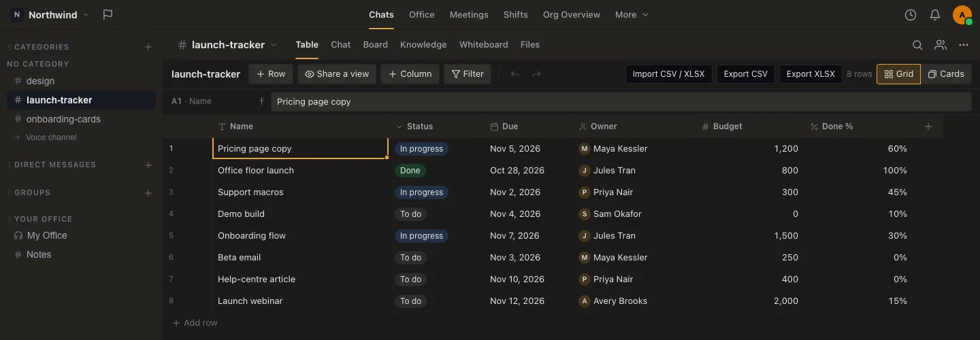Click Sam Okafor's avatar icon
The height and width of the screenshot is (340, 980).
click(x=584, y=214)
